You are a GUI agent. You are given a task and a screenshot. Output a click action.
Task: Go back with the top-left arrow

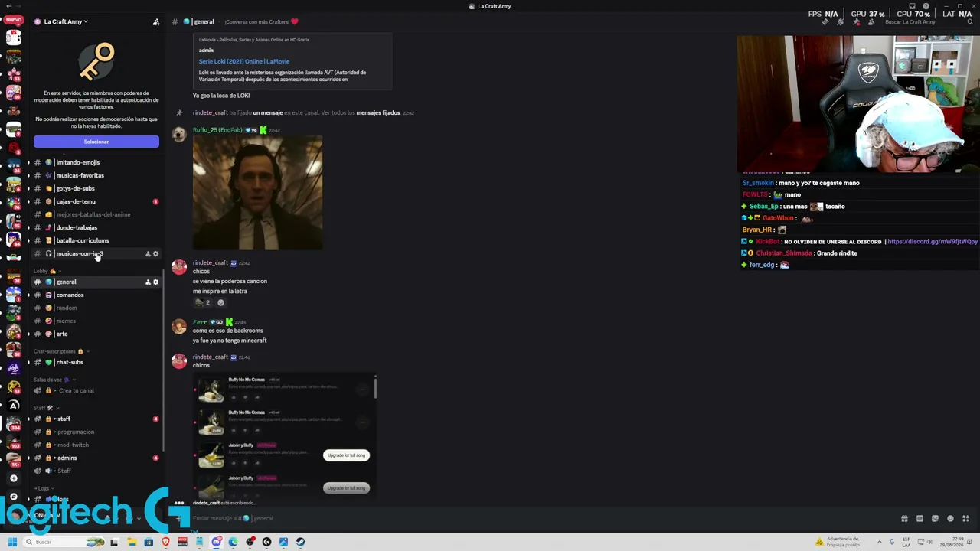coord(8,6)
